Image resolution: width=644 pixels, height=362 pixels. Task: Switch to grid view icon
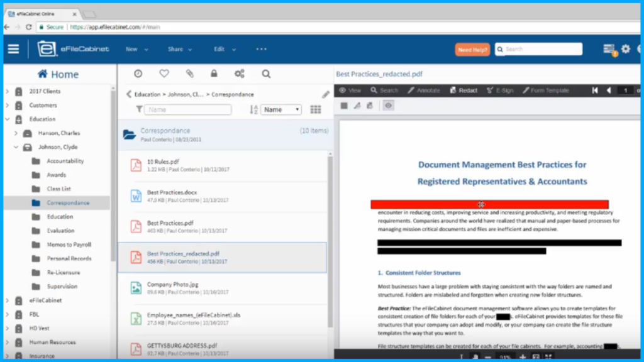click(x=316, y=109)
